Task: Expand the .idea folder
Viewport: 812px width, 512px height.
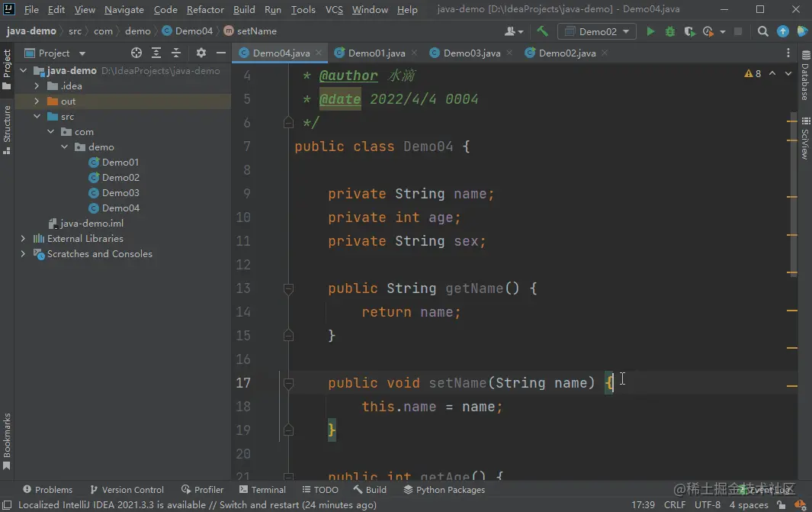Action: click(37, 86)
